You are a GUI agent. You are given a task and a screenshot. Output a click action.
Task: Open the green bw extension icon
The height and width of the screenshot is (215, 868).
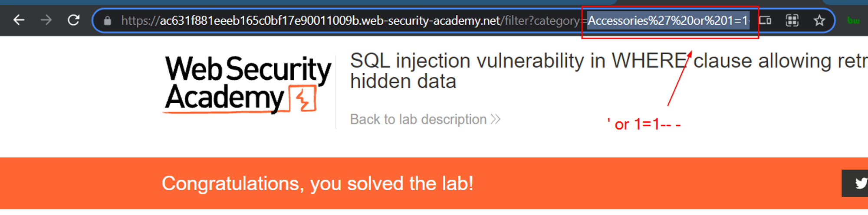tap(853, 20)
